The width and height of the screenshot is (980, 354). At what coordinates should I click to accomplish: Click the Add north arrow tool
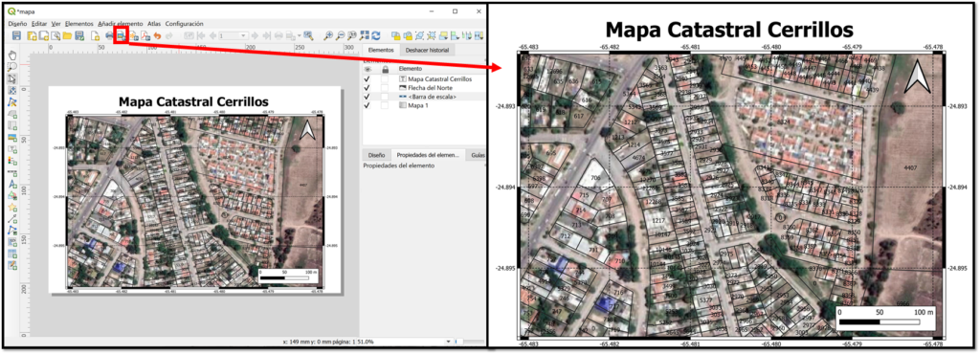(x=11, y=185)
